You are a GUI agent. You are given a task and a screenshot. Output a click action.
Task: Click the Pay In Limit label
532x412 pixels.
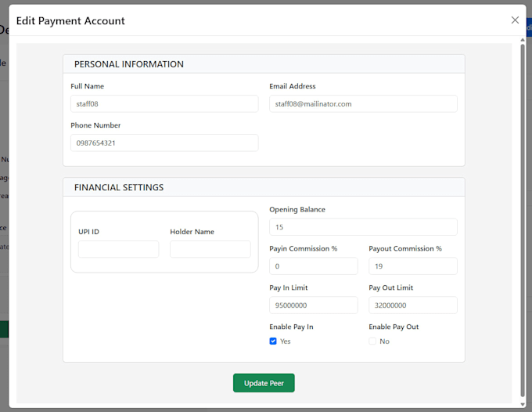tap(289, 287)
